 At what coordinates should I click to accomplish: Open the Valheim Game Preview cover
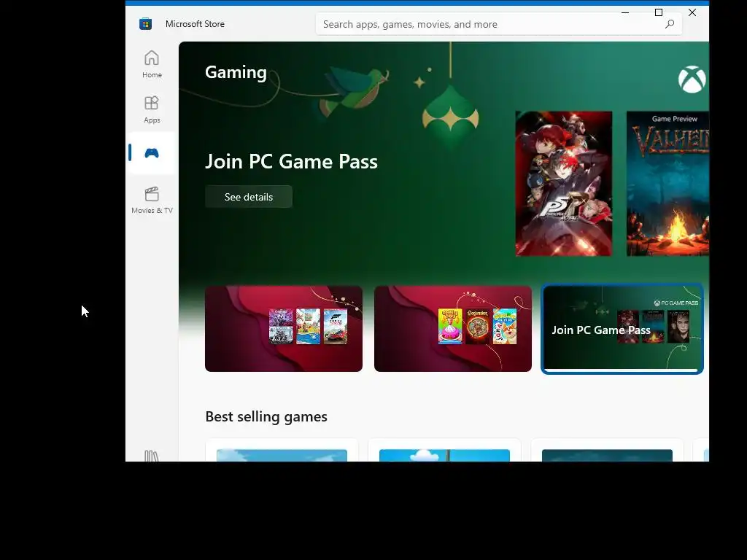(668, 184)
